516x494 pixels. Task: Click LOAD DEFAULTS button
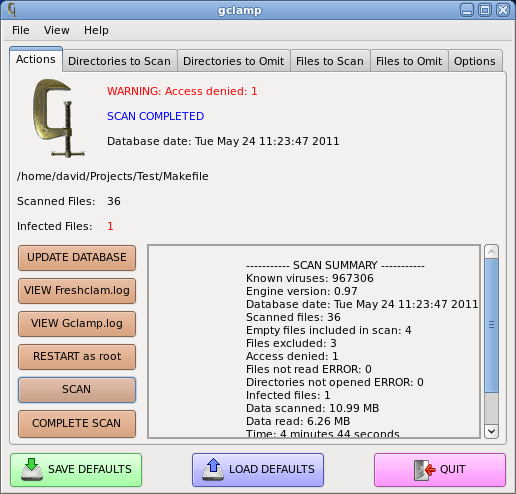coord(258,470)
